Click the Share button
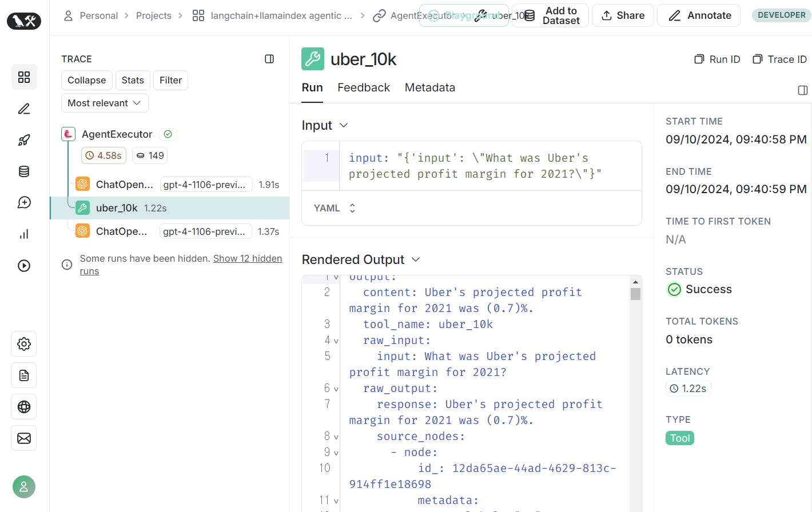 [x=623, y=15]
